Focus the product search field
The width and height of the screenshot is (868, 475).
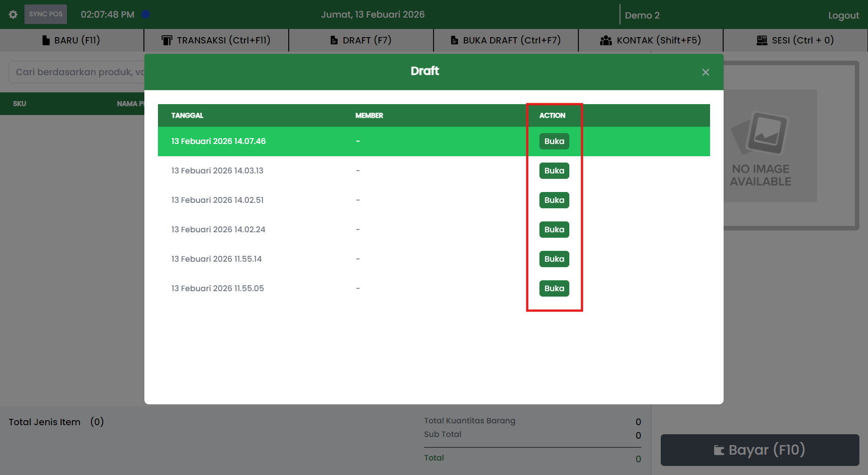(x=77, y=72)
